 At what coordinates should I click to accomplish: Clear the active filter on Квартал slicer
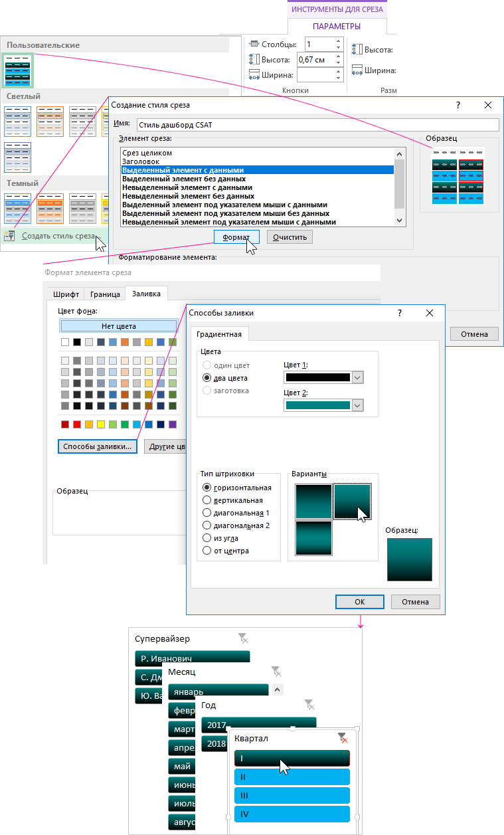pos(342,737)
